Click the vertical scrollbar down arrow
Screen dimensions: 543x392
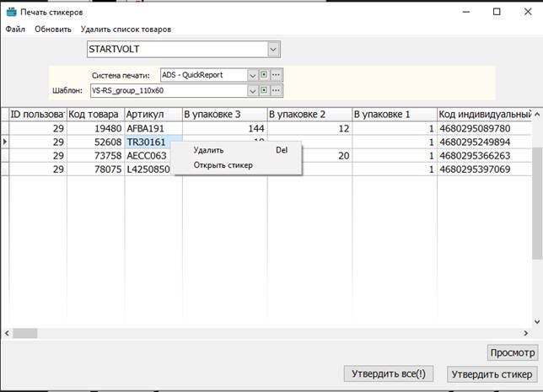point(537,322)
